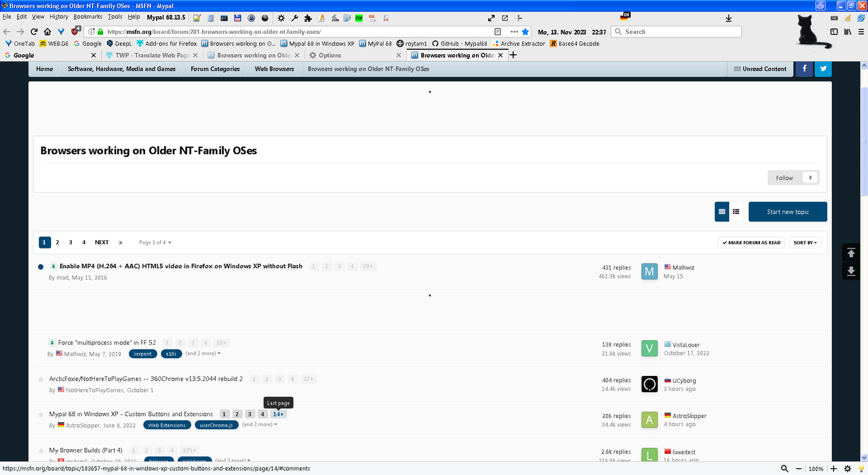Open 'Force multiprocess mode in FF 52' topic
This screenshot has width=868, height=475.
click(107, 343)
